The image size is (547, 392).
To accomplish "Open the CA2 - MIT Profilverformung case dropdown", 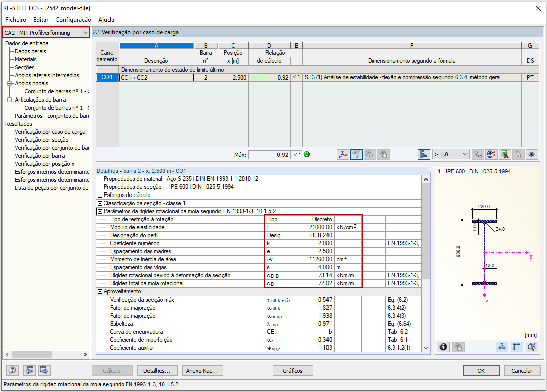I will tap(46, 33).
